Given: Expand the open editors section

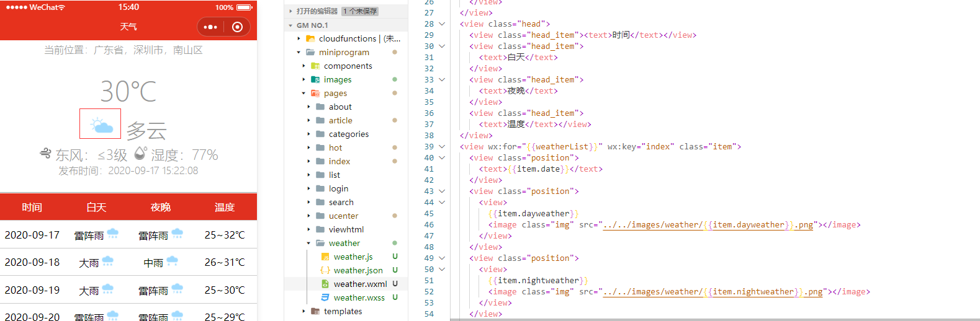Looking at the screenshot, I should point(290,11).
